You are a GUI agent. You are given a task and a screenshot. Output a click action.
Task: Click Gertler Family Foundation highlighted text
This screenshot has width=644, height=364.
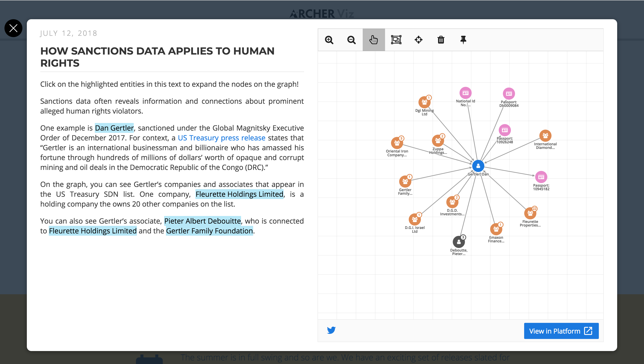pos(210,231)
